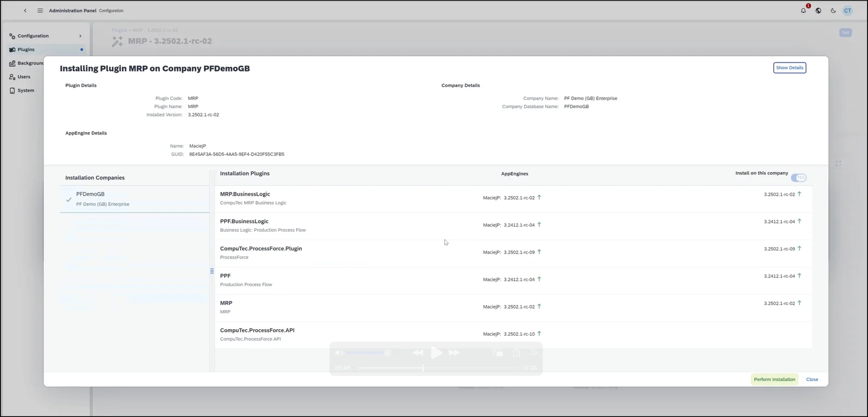Click the splitter handle between installation panels

coord(212,271)
